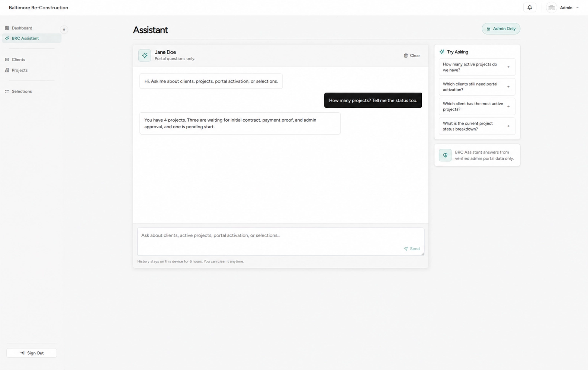Click the Admin Only badge
Viewport: 588px width, 370px height.
pos(501,29)
